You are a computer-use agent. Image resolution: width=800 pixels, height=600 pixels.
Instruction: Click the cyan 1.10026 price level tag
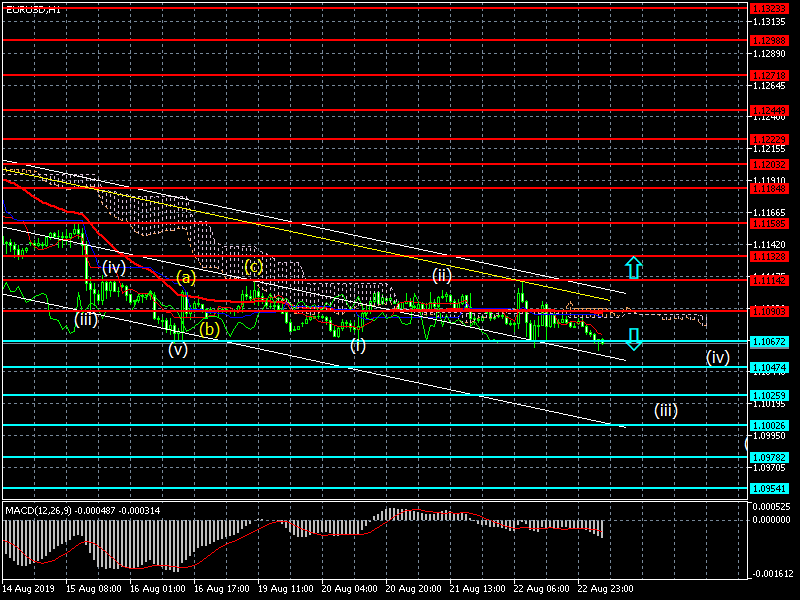pos(769,425)
